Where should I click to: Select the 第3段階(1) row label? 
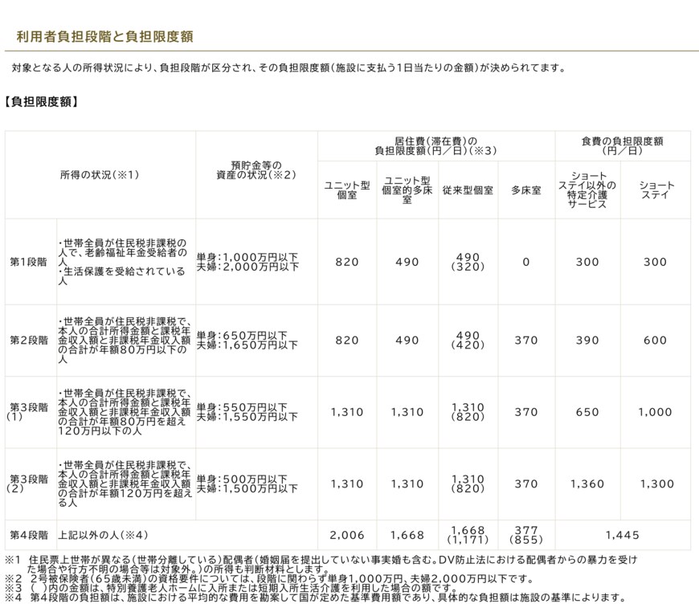27,413
